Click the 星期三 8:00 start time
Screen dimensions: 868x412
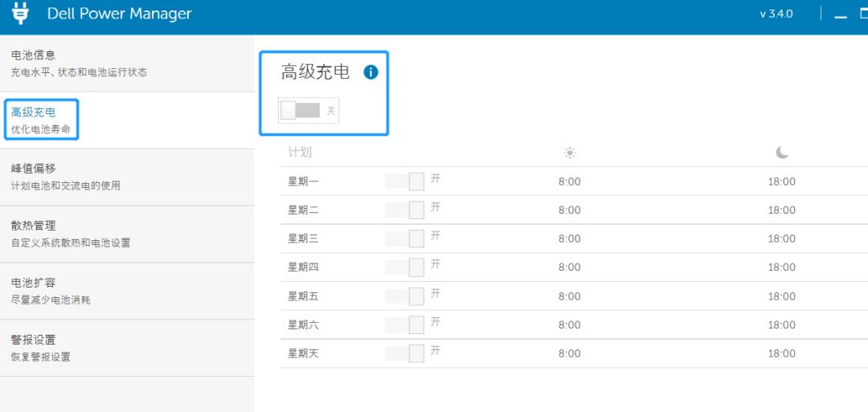coord(570,239)
